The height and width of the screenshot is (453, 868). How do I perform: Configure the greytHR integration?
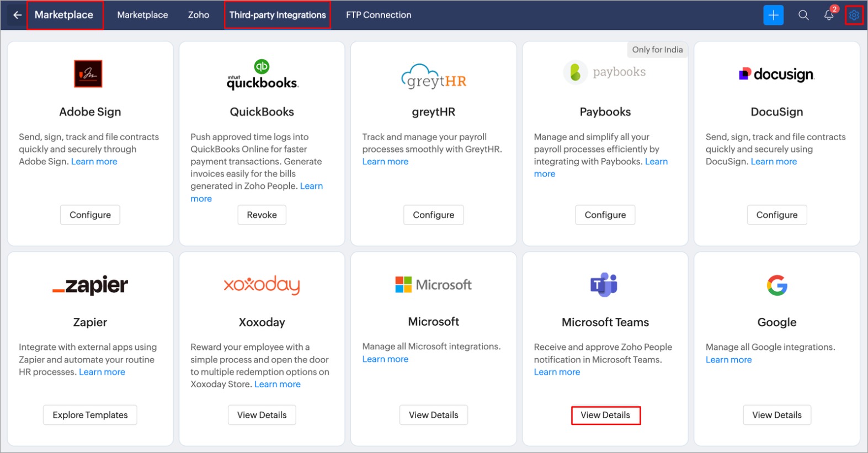434,215
